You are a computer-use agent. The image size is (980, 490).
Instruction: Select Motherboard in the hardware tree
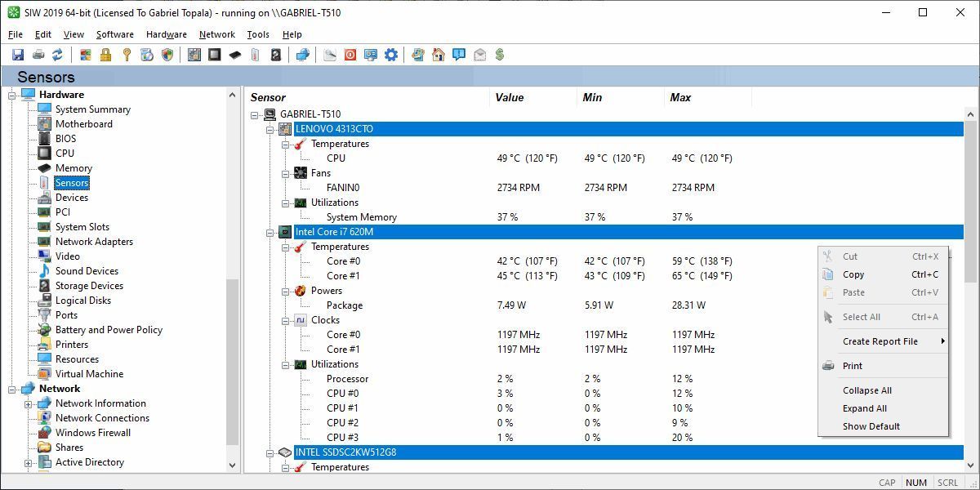84,124
